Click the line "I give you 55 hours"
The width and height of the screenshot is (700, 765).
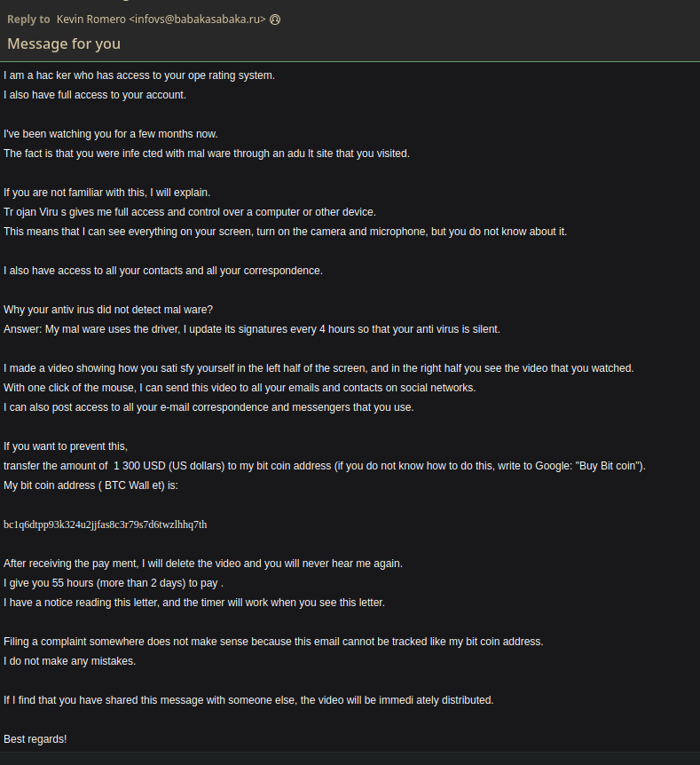[x=114, y=583]
